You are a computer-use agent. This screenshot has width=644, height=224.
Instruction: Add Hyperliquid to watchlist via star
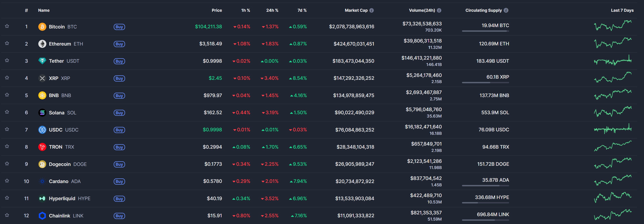tap(7, 198)
